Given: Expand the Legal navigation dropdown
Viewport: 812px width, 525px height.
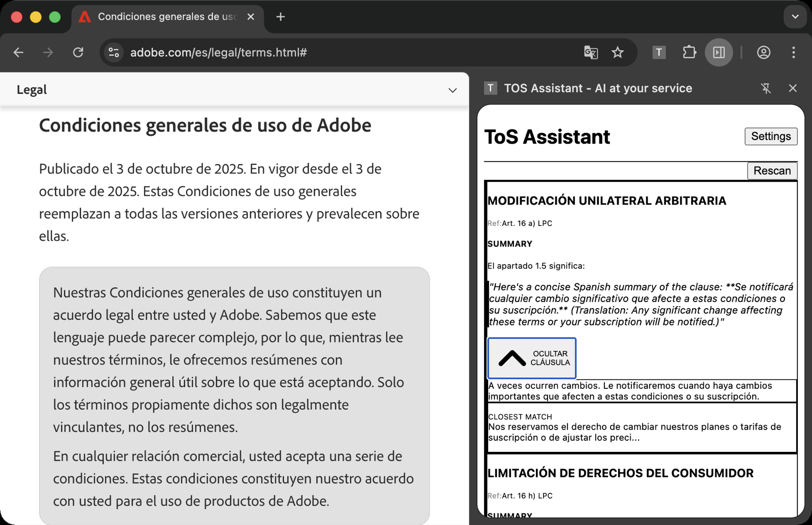Looking at the screenshot, I should (452, 90).
